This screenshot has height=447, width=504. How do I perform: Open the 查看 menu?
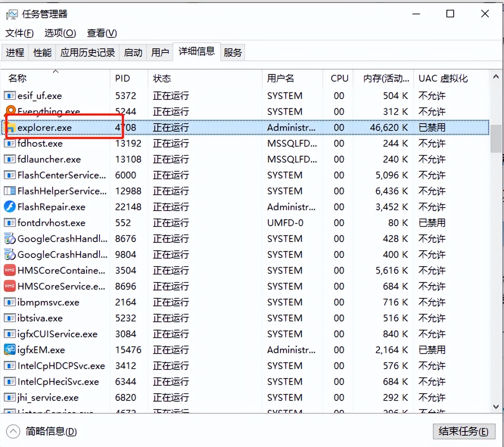click(101, 33)
